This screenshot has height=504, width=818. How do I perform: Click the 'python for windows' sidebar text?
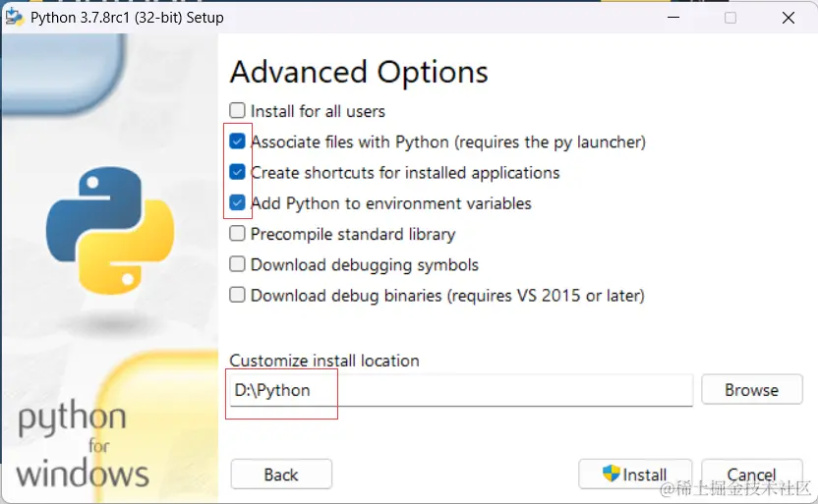(x=83, y=445)
